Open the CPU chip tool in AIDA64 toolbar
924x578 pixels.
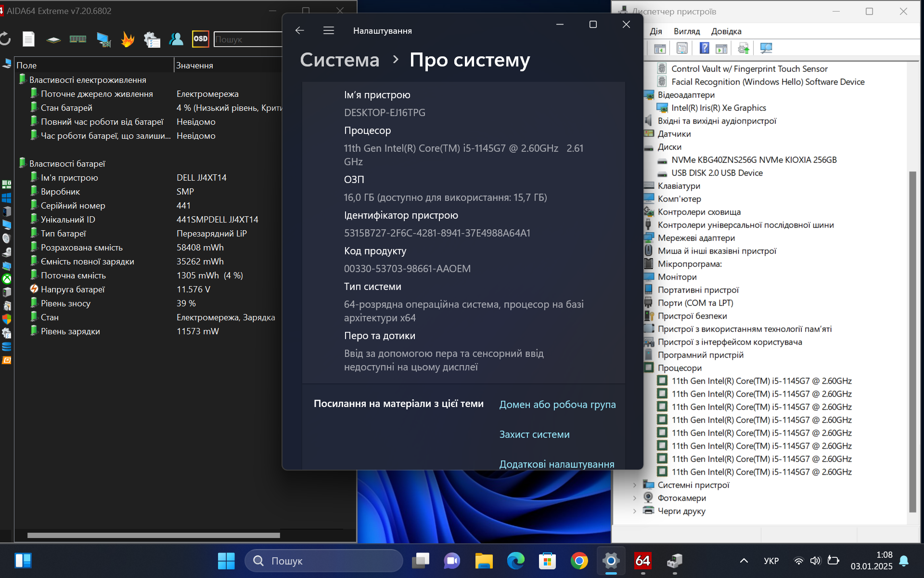[53, 39]
